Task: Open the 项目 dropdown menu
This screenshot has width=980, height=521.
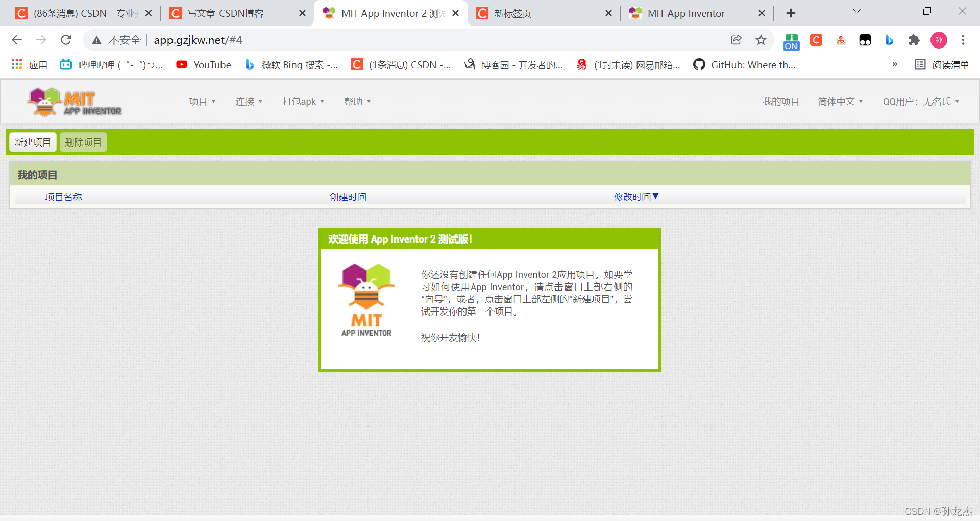Action: [202, 102]
